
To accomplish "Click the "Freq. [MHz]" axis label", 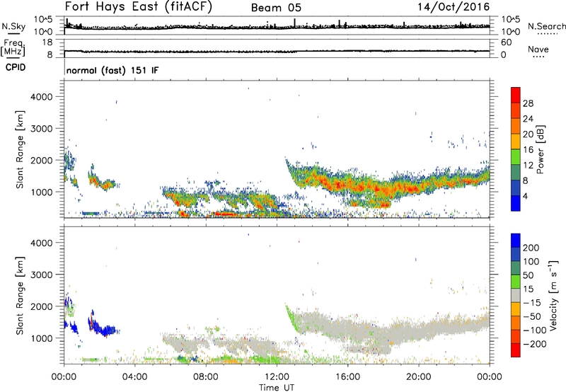I will click(x=14, y=47).
